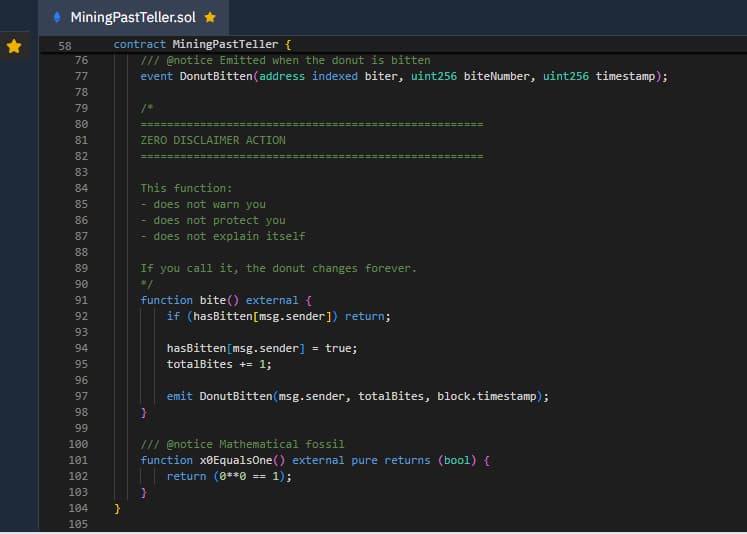Click the yellow star in the left sidebar
747x534 pixels.
pos(14,46)
